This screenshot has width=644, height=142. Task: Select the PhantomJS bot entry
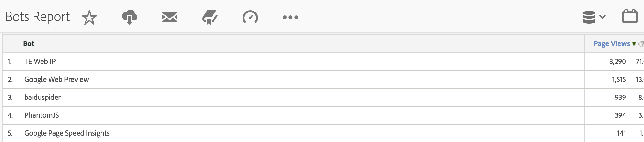pos(41,115)
